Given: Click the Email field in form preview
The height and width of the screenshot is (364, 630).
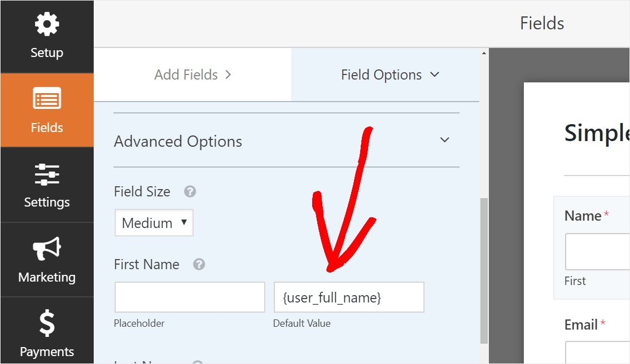Looking at the screenshot, I should point(597,353).
